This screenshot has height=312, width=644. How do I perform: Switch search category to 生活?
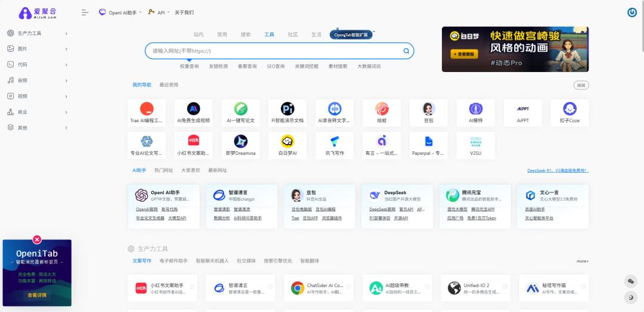pyautogui.click(x=316, y=35)
